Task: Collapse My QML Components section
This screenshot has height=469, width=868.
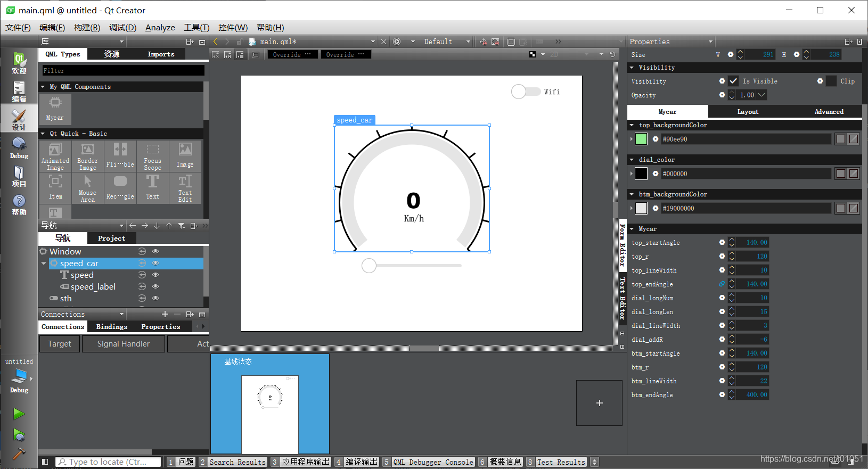Action: pyautogui.click(x=43, y=87)
